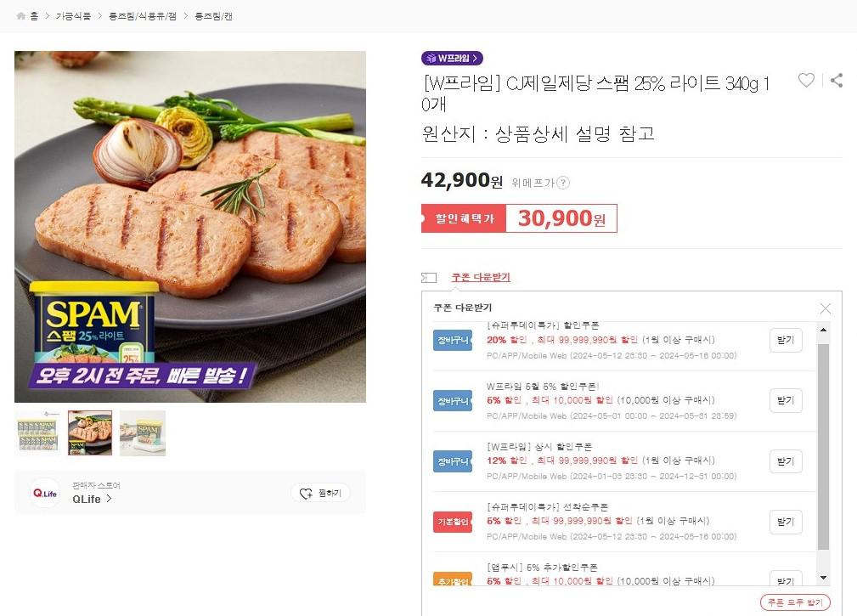Click the 위메프가 question mark help icon
Image resolution: width=857 pixels, height=616 pixels.
click(x=563, y=183)
